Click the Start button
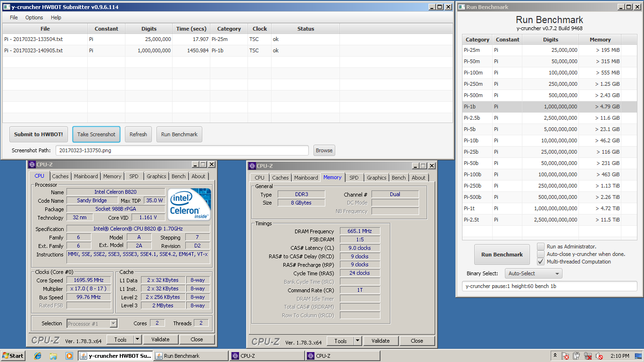Screen dimensions: 644x362 click(13, 356)
